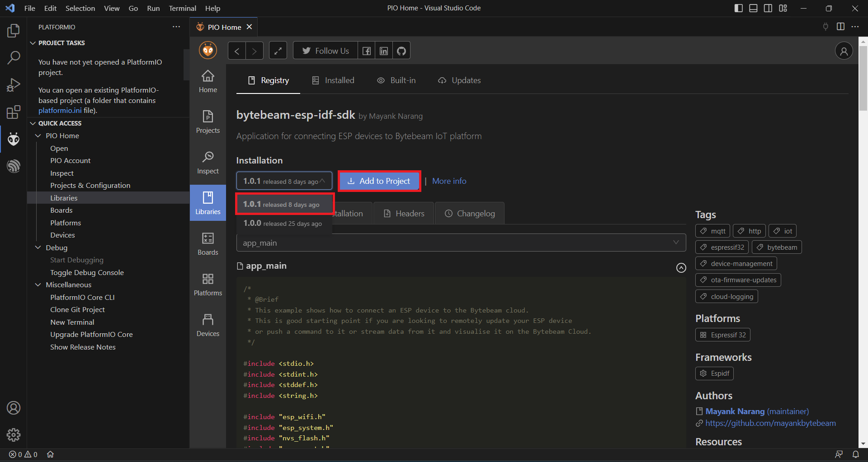Click the GitHub icon in PIO toolbar

coord(401,51)
